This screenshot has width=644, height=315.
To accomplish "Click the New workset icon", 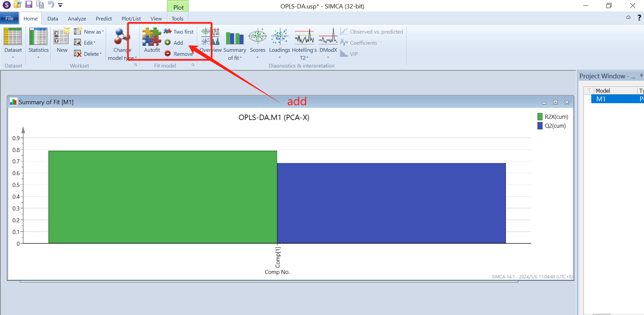I will [x=62, y=37].
